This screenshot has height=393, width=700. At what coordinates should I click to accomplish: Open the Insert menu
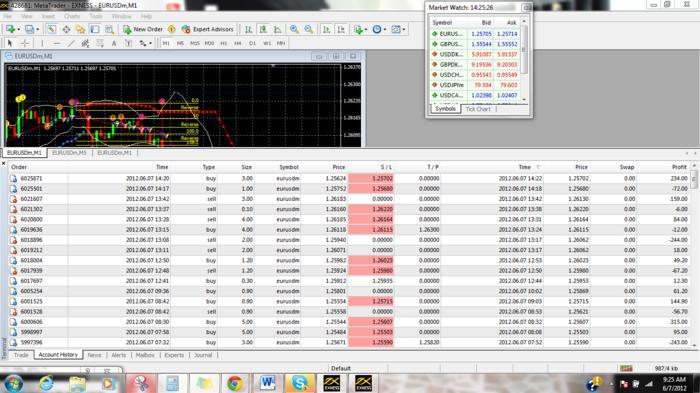(x=48, y=17)
